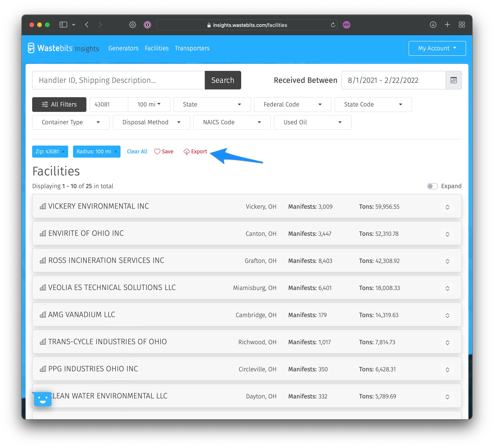Click the Clear All link
The width and height of the screenshot is (494, 448).
[x=137, y=152]
